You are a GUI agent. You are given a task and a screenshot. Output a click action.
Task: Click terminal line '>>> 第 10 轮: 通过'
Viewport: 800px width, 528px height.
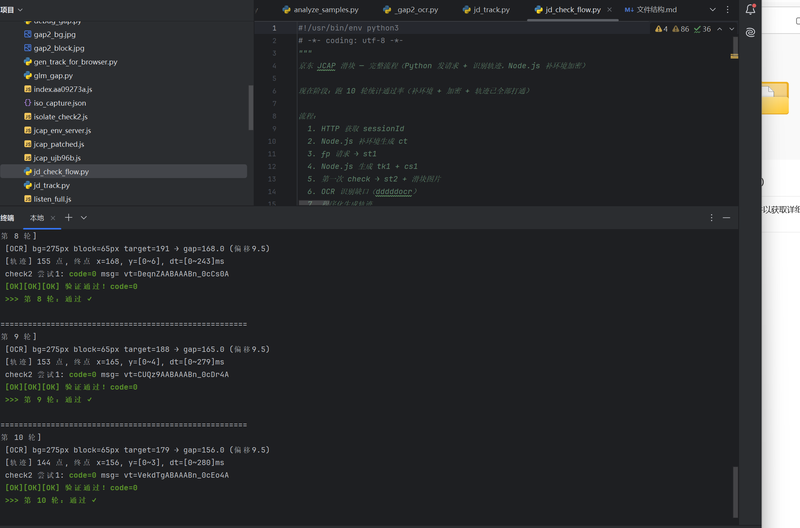coord(51,500)
